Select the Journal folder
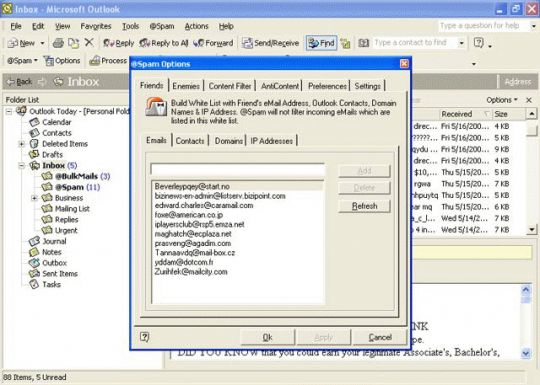Viewport: 540px width, 385px height. coord(48,241)
